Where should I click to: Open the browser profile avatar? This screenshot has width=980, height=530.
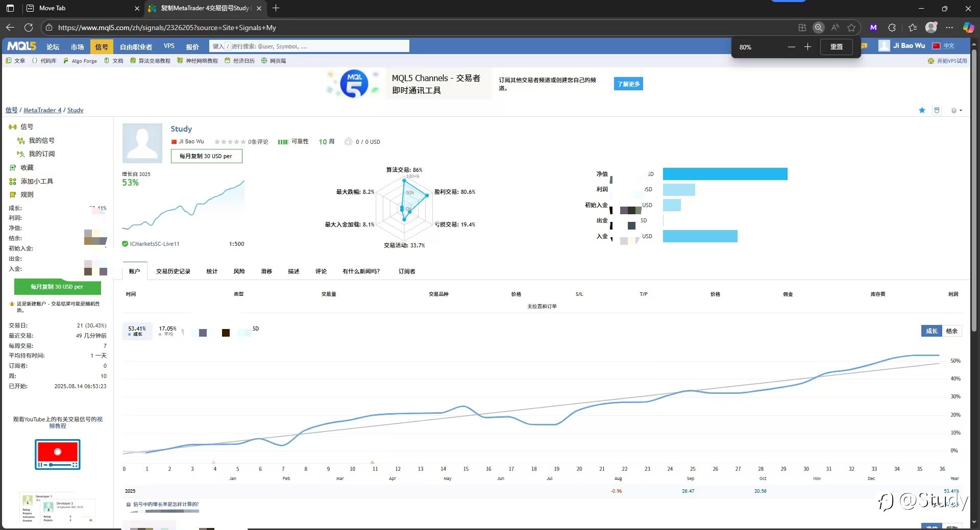[x=931, y=28]
